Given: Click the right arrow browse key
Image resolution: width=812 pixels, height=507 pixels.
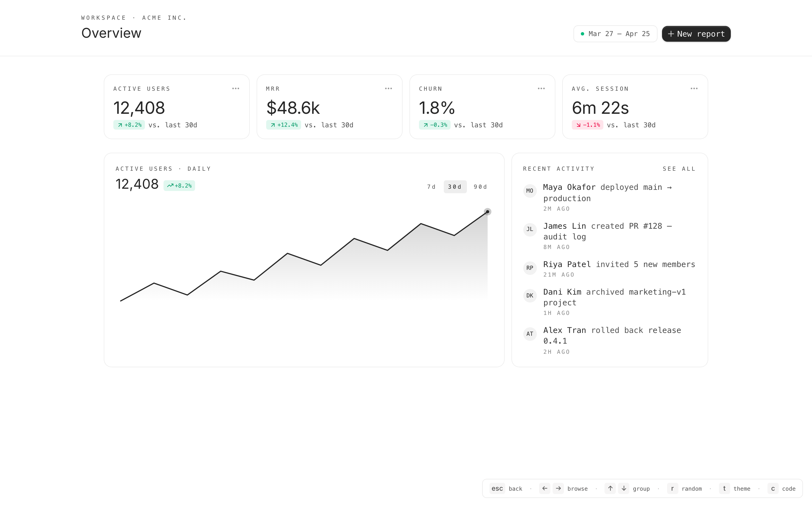Looking at the screenshot, I should tap(558, 488).
